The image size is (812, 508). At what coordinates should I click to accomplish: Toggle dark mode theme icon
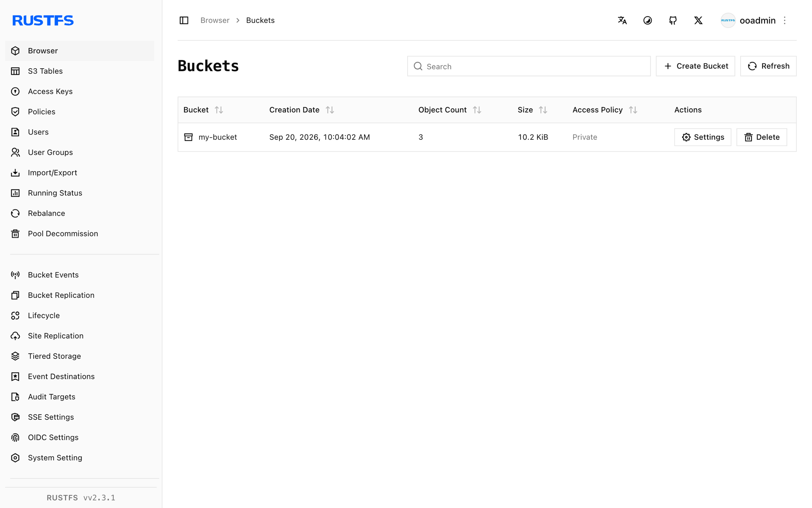coord(648,20)
